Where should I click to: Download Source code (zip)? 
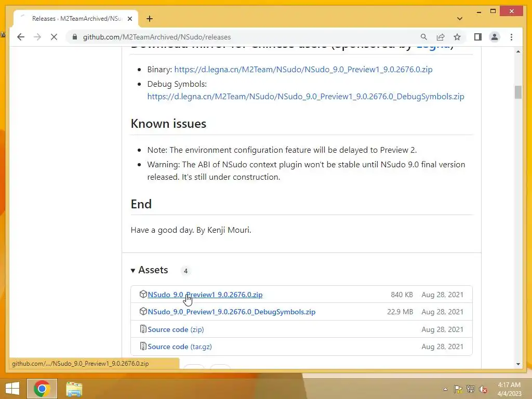coord(176,329)
